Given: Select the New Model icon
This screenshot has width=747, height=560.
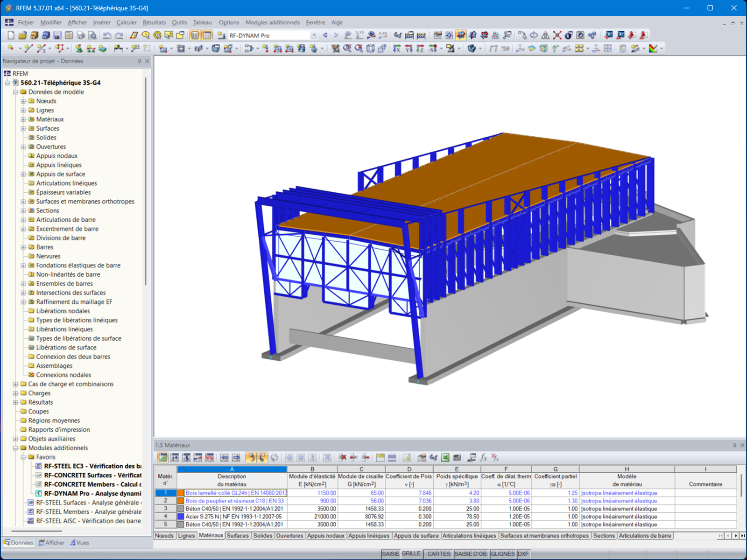Looking at the screenshot, I should [x=11, y=35].
